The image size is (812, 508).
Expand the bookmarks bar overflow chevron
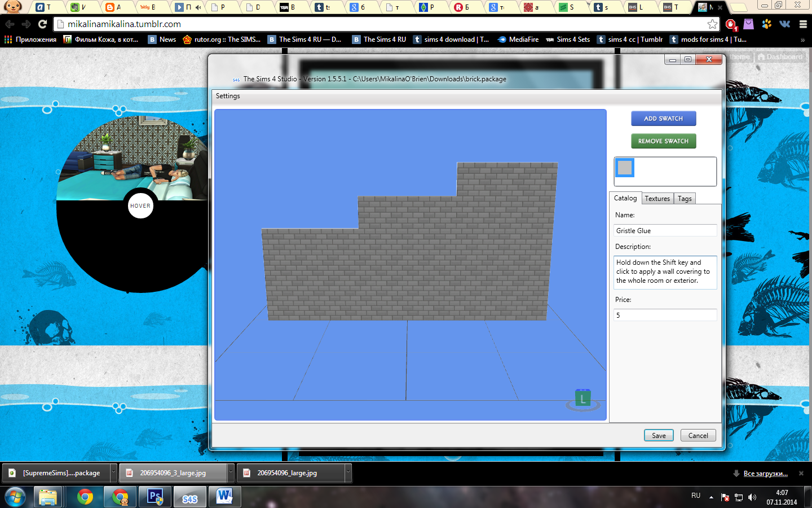pyautogui.click(x=802, y=40)
